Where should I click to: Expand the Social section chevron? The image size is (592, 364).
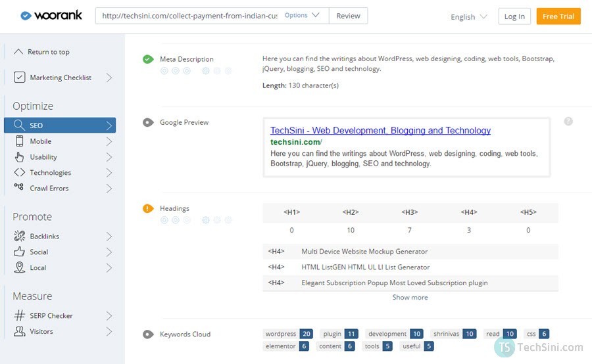[x=109, y=252]
